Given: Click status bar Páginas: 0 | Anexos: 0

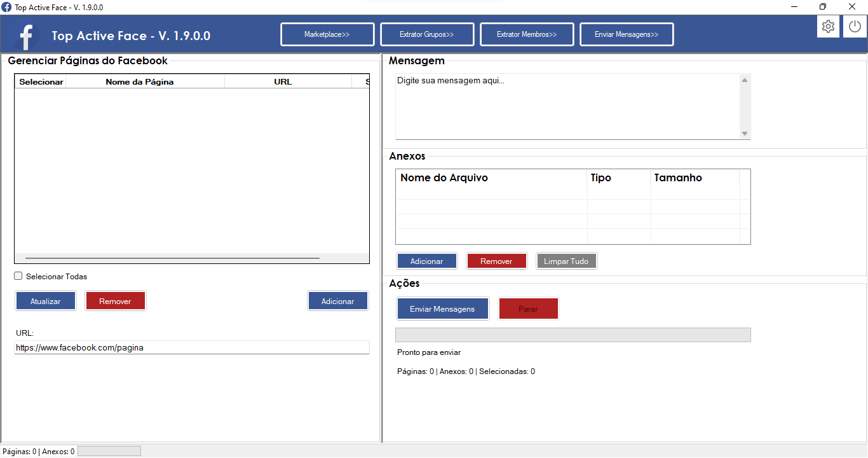Looking at the screenshot, I should (39, 452).
